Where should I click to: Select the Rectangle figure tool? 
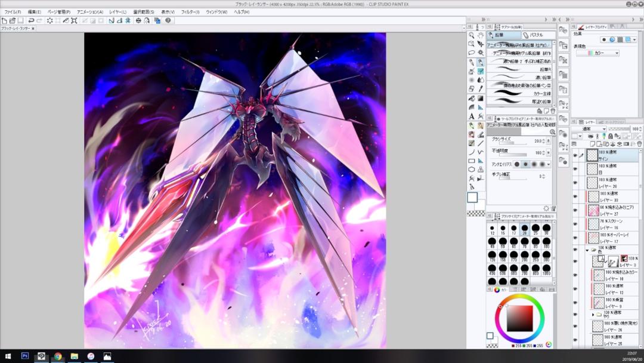[472, 161]
